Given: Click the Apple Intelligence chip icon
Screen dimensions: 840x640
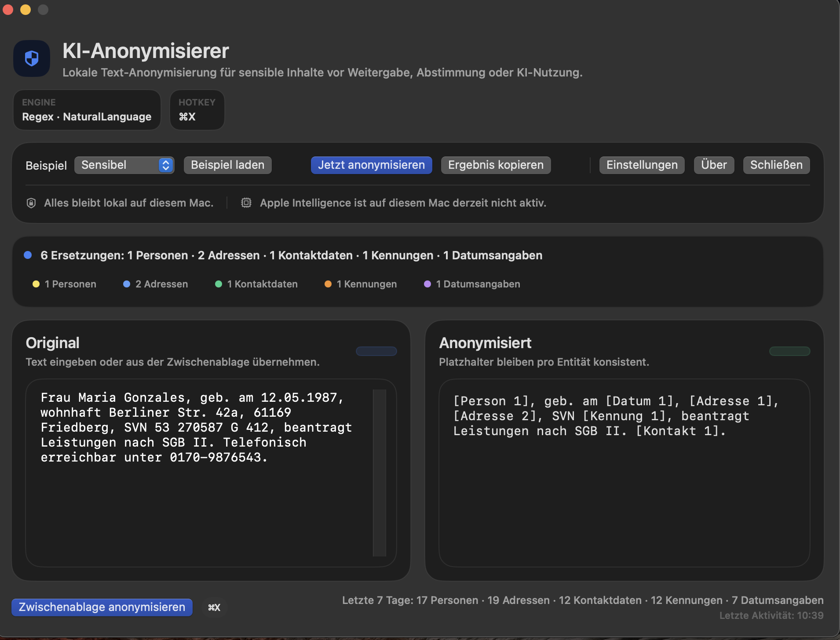Looking at the screenshot, I should click(246, 203).
